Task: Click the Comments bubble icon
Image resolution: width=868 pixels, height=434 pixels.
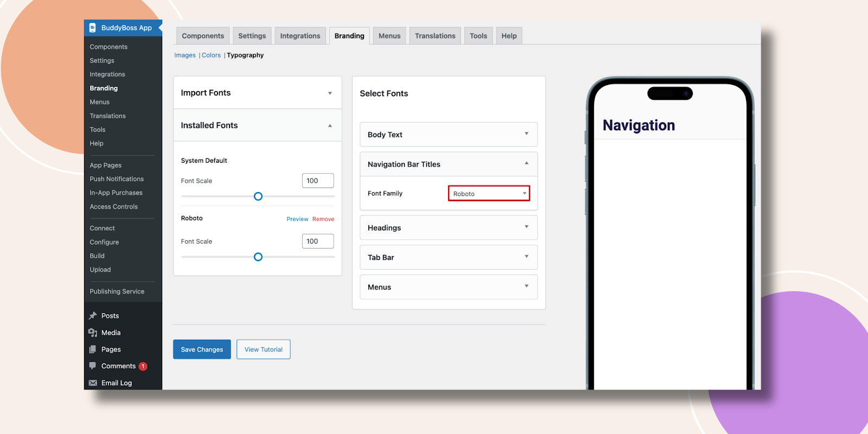Action: point(93,366)
